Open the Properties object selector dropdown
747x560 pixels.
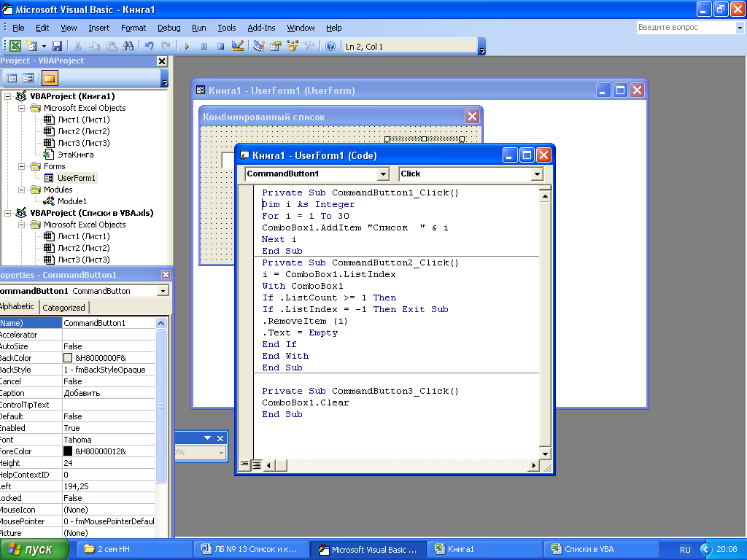coord(163,291)
